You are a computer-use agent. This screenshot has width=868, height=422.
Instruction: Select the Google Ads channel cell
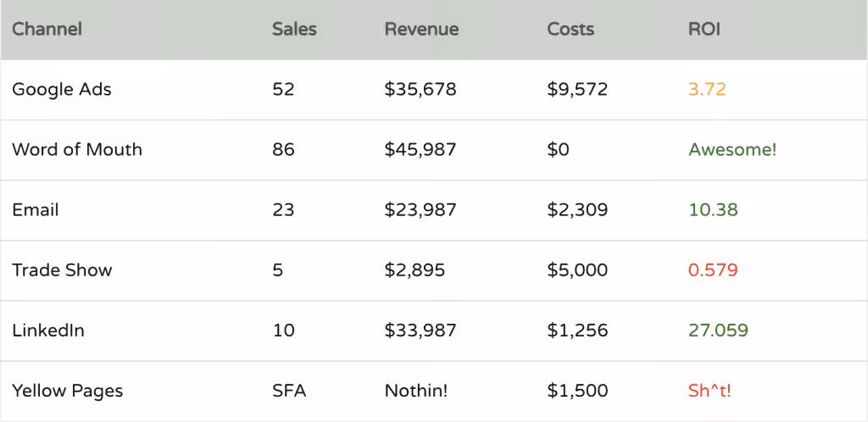62,89
